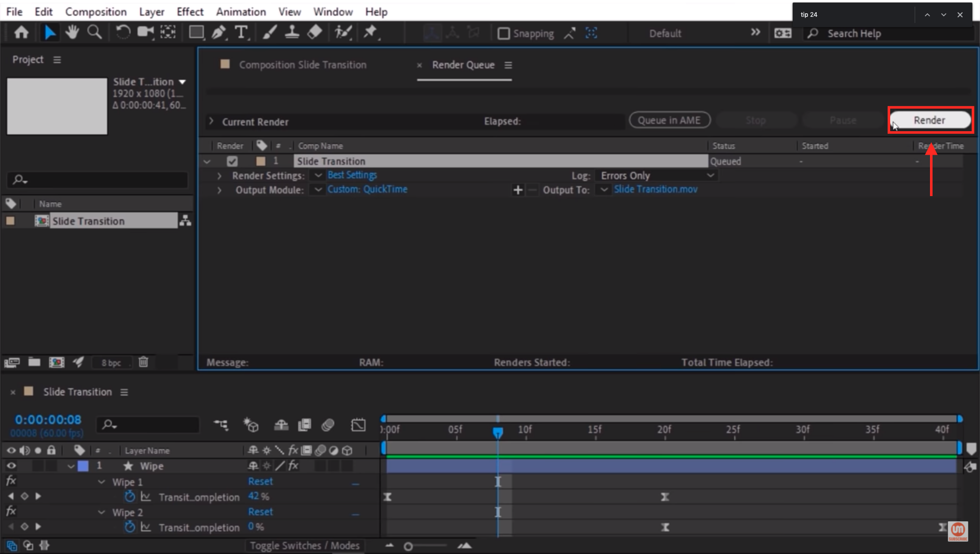Collapse the Wipe layer properties

[x=71, y=466]
